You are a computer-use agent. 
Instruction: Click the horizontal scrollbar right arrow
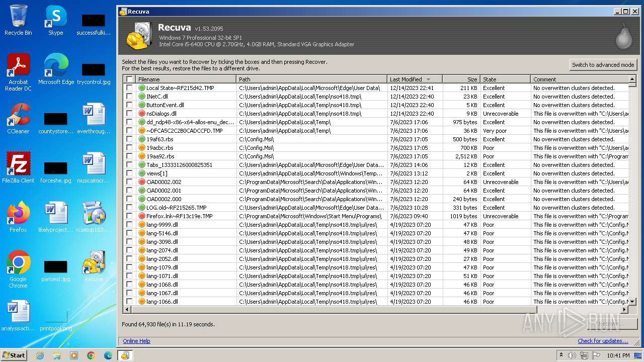click(x=624, y=310)
